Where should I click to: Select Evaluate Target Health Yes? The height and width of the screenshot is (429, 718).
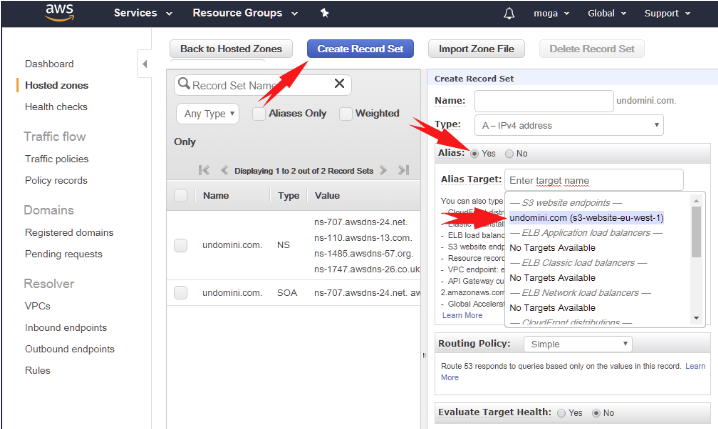(x=561, y=413)
